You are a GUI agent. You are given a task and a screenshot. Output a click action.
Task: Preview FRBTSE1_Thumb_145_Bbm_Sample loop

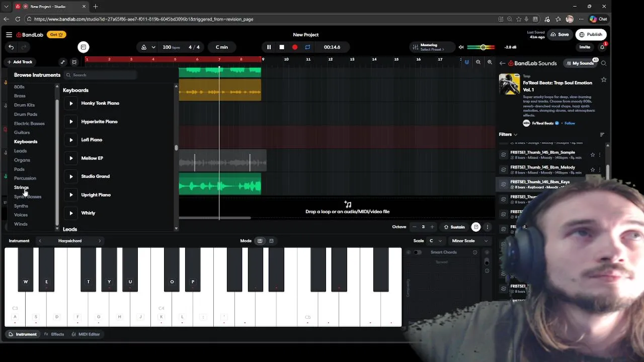pyautogui.click(x=504, y=155)
